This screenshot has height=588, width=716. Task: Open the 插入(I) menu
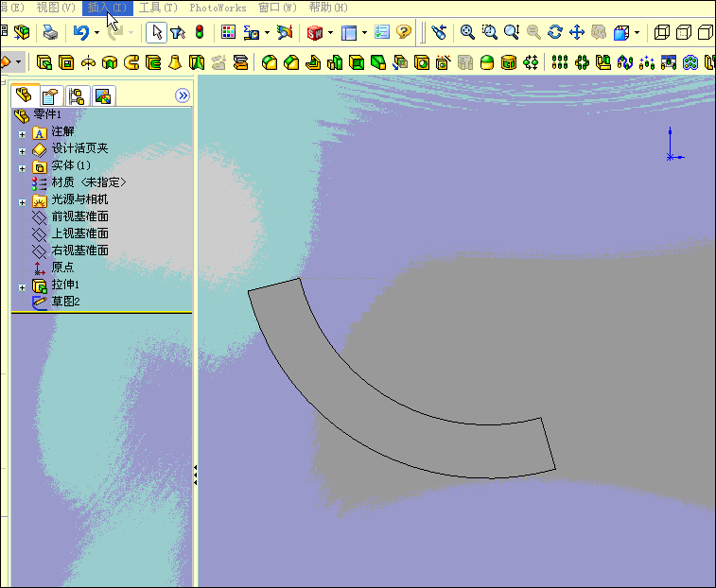coord(107,8)
